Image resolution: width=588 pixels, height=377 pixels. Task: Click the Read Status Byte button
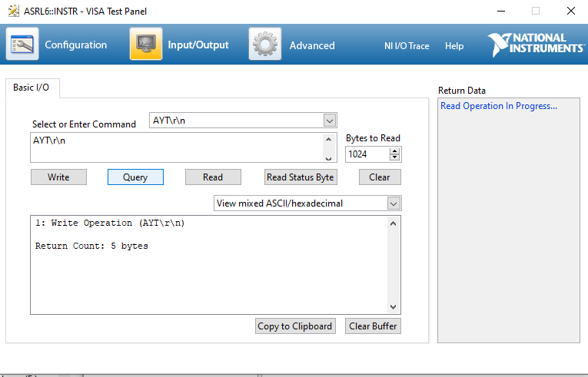[x=301, y=177]
